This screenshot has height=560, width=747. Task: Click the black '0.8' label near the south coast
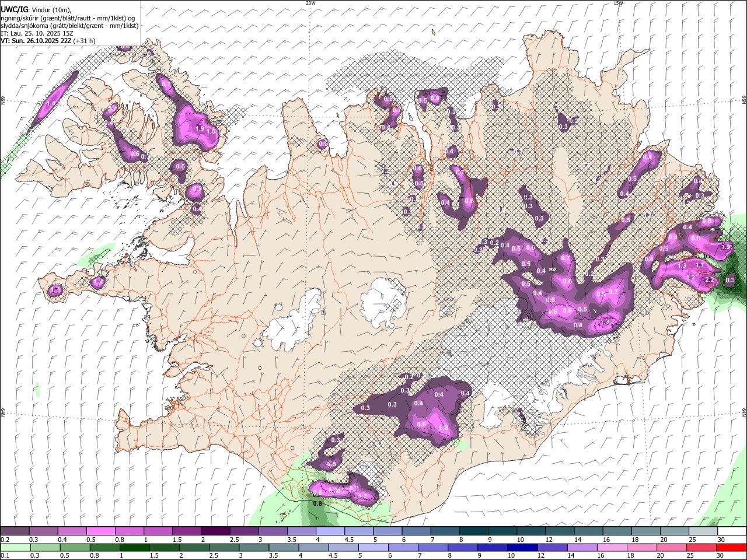[317, 503]
